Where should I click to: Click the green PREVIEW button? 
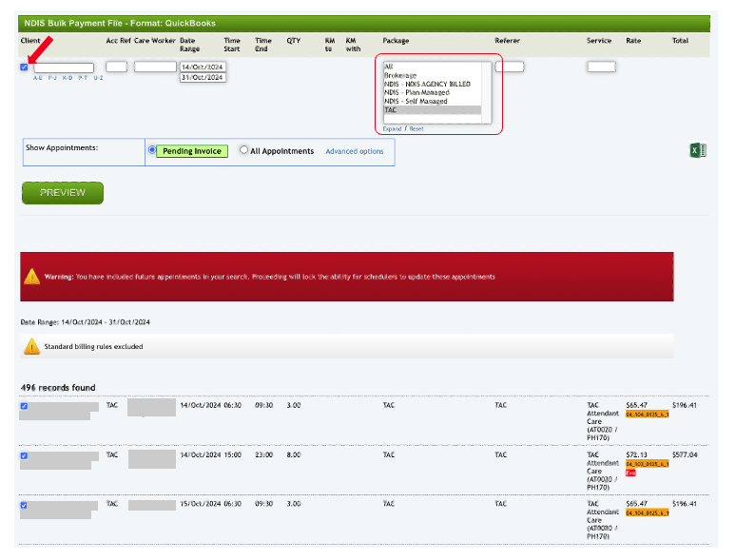pyautogui.click(x=63, y=193)
